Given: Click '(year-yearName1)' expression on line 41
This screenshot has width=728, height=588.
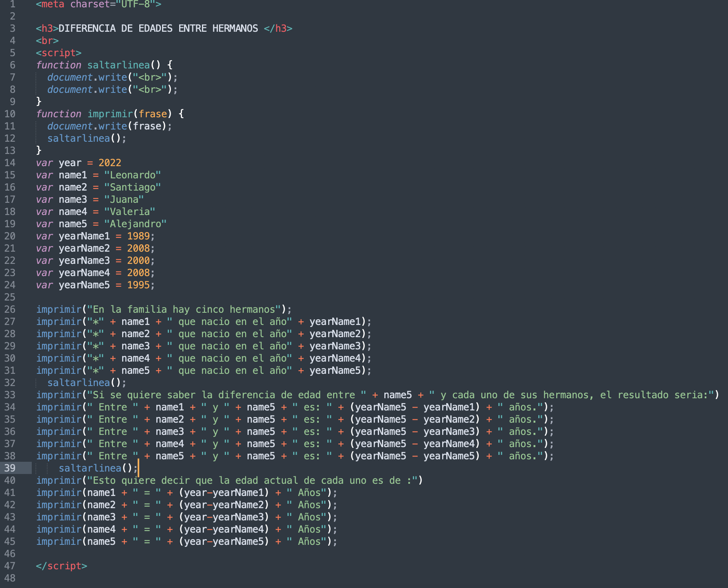Looking at the screenshot, I should pos(224,493).
